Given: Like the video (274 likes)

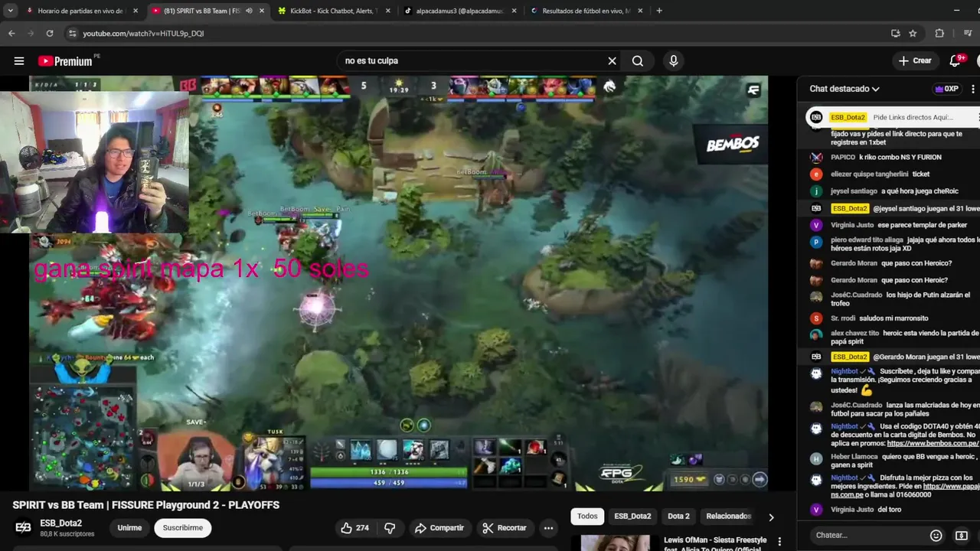Looking at the screenshot, I should pos(355,528).
